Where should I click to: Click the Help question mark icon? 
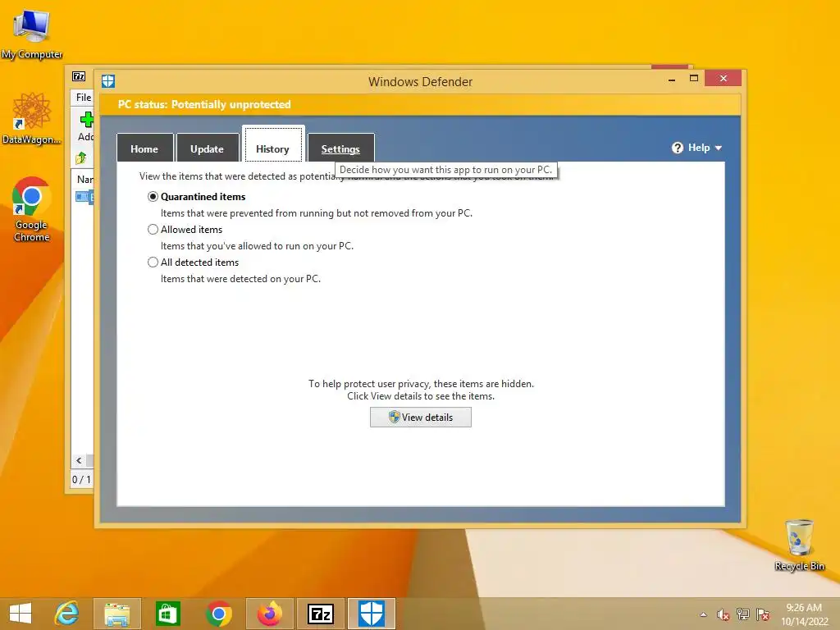point(677,148)
